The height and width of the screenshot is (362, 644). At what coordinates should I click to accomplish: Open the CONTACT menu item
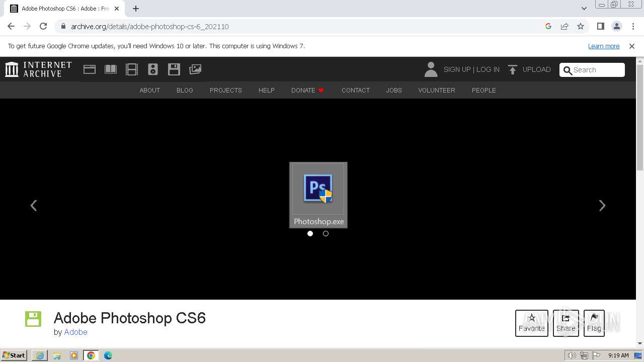click(x=356, y=90)
